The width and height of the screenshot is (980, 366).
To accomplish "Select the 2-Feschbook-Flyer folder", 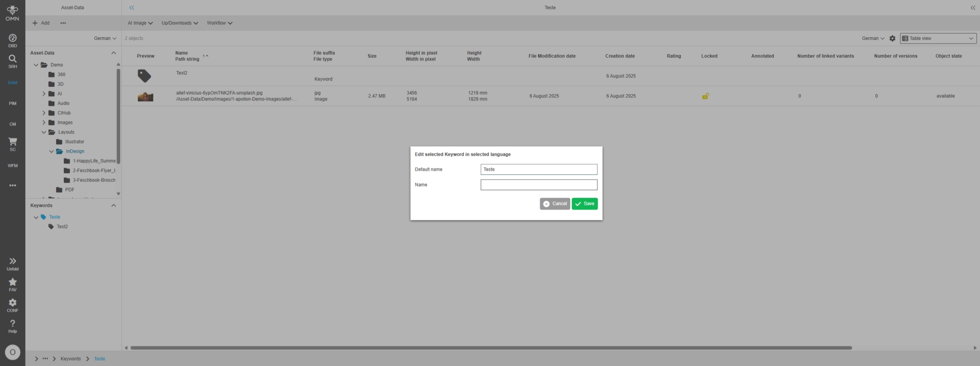I will point(94,171).
